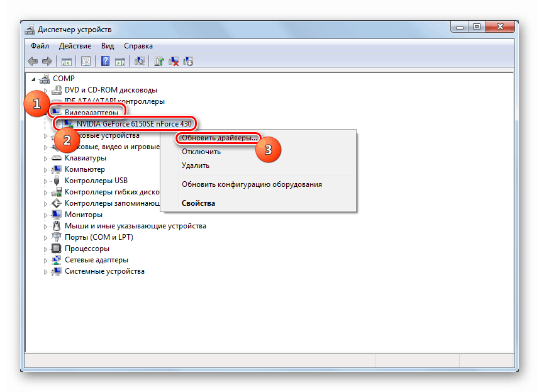Expand the Компьютер node
Screen dimensions: 539x392
coord(45,171)
